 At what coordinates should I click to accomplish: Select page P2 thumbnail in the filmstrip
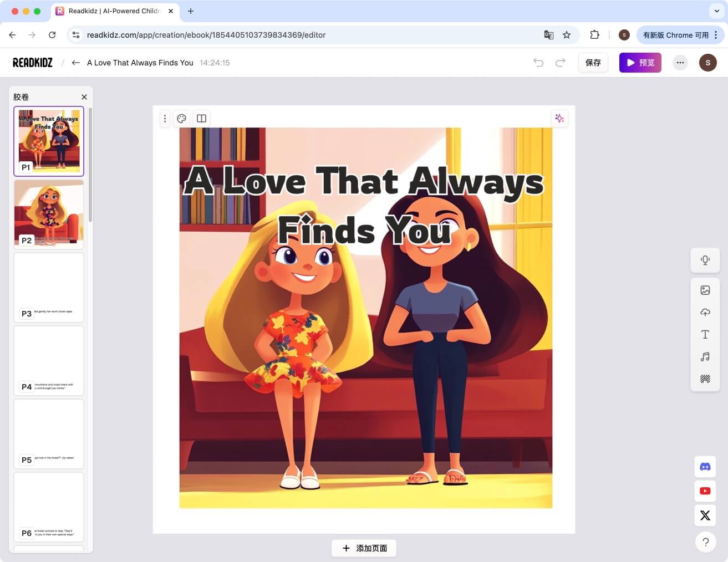(x=48, y=212)
